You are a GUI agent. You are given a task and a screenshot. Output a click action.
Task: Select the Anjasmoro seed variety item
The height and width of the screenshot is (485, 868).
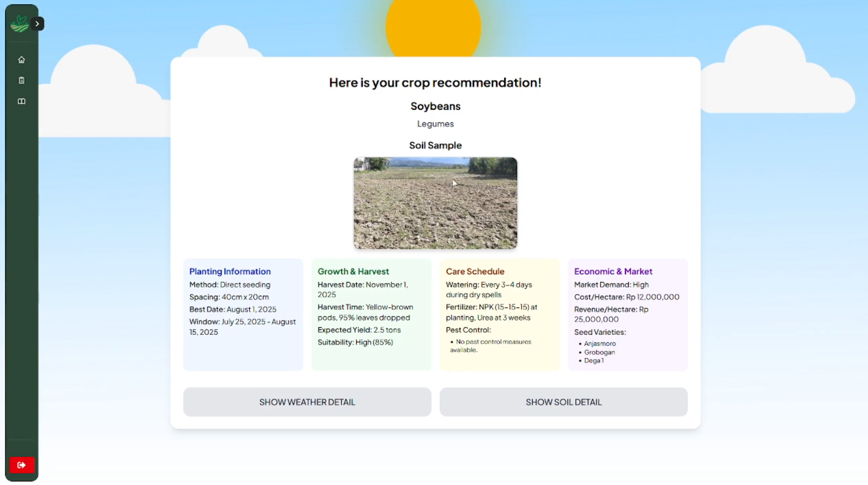click(x=599, y=344)
